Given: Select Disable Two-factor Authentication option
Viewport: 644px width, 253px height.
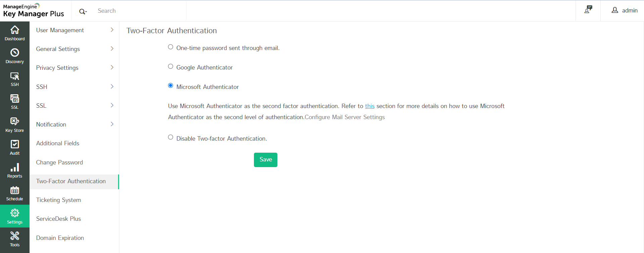Looking at the screenshot, I should click(171, 137).
